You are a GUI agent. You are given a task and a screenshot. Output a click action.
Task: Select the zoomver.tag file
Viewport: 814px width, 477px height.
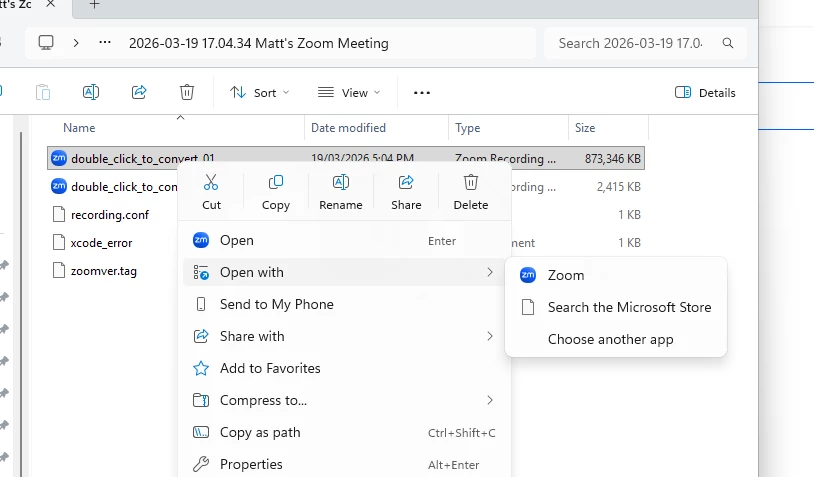point(104,271)
